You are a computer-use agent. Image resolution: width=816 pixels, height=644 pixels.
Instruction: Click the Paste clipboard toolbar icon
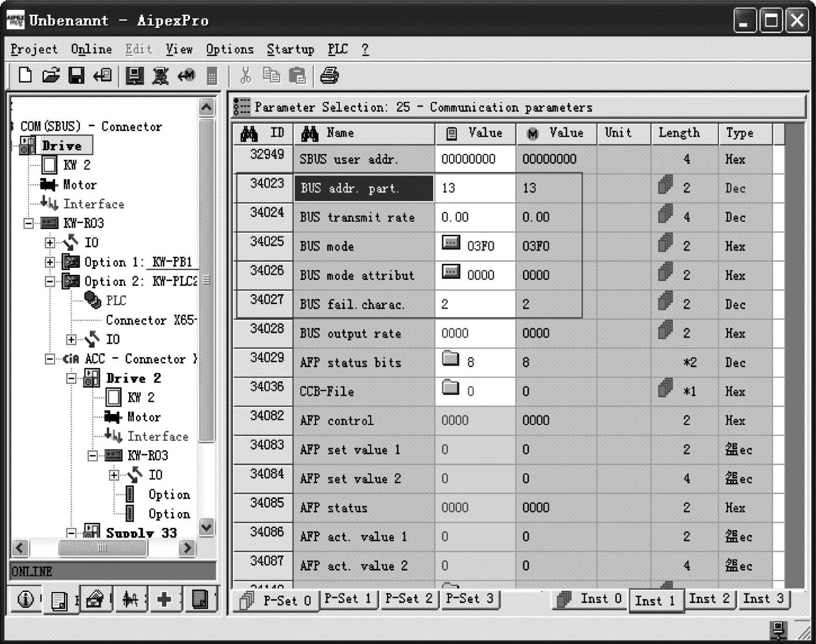(x=297, y=76)
